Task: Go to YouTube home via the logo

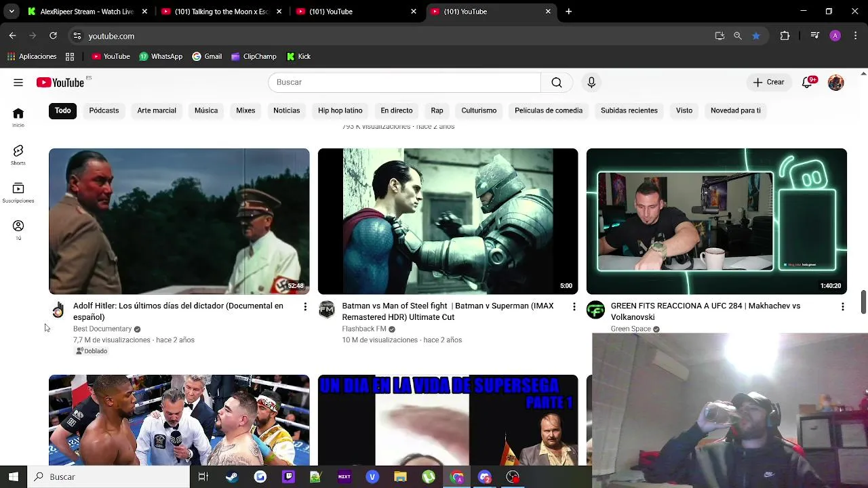Action: pyautogui.click(x=60, y=83)
